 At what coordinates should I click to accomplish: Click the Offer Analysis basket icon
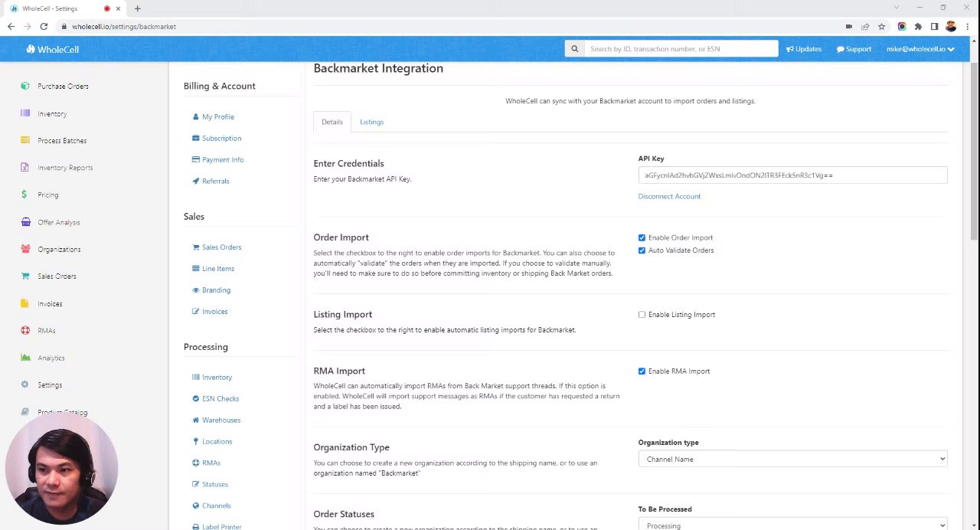(25, 222)
